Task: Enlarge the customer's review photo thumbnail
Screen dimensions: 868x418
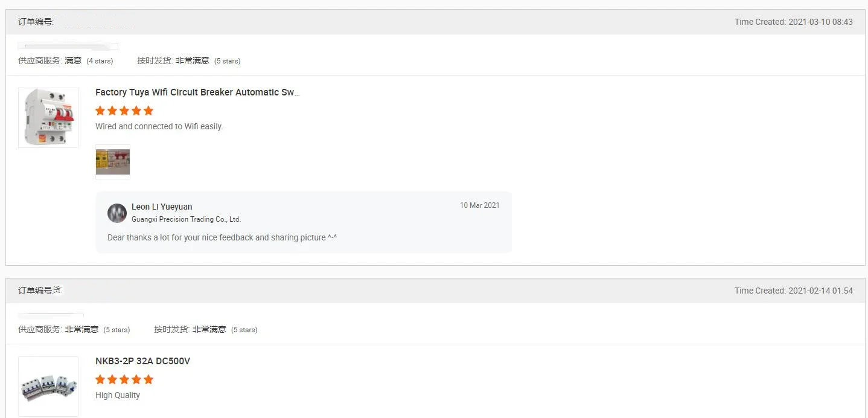Action: (x=113, y=161)
